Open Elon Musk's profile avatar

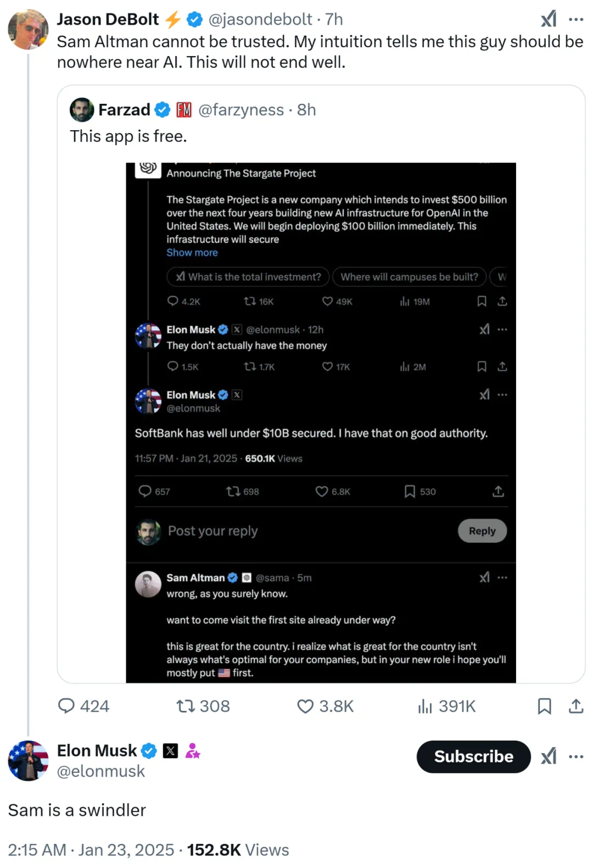click(28, 760)
